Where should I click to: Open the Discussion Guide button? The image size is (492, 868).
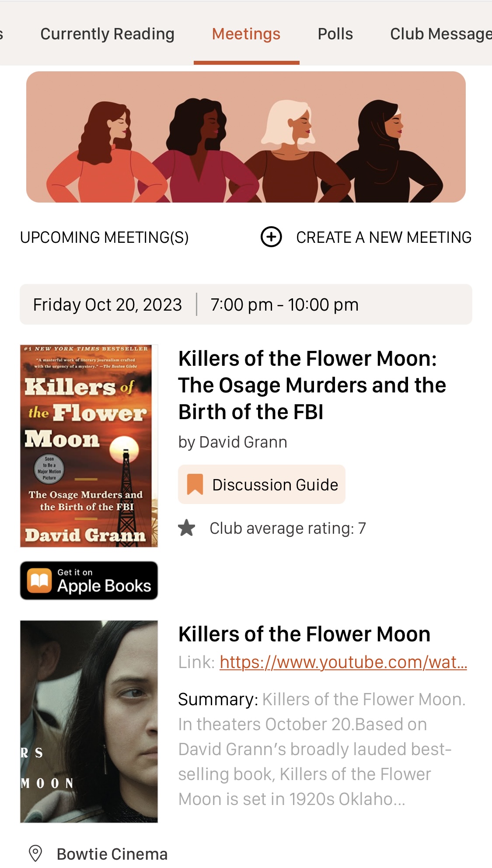pyautogui.click(x=262, y=484)
